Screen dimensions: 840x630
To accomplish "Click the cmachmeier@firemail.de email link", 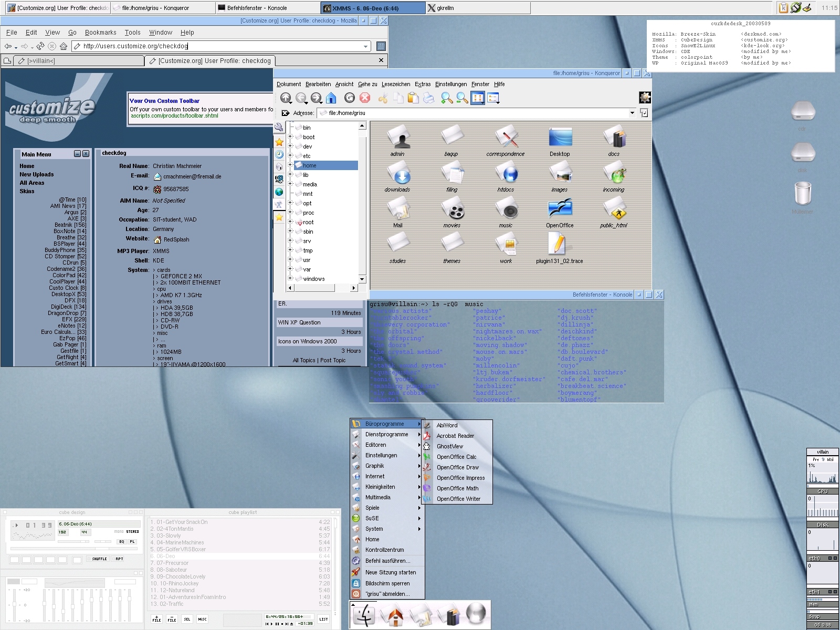I will coord(192,177).
